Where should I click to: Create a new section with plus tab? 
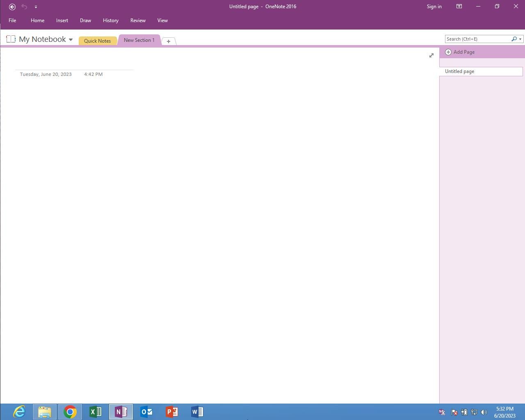pyautogui.click(x=168, y=41)
